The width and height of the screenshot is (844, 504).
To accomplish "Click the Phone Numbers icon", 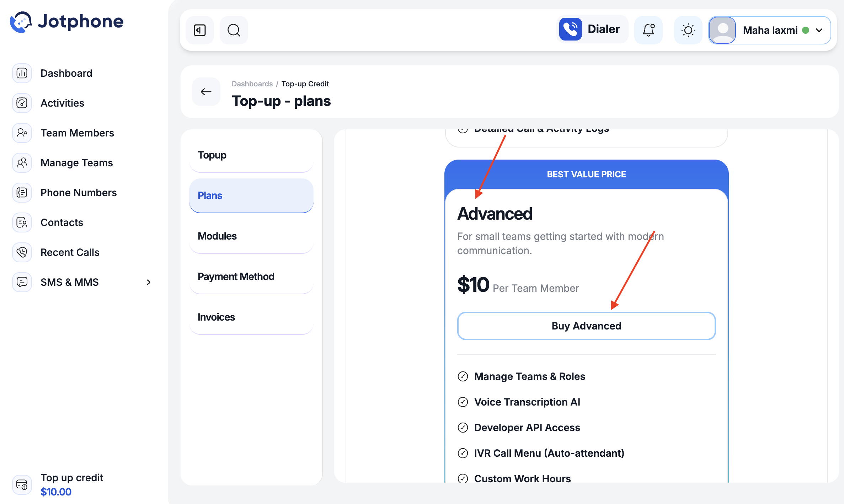I will 22,193.
